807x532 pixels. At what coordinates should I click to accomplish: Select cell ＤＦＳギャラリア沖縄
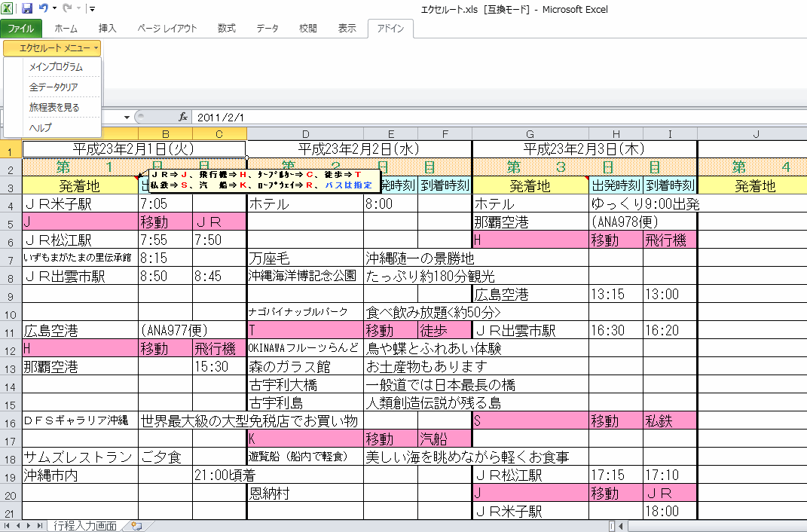(x=81, y=420)
